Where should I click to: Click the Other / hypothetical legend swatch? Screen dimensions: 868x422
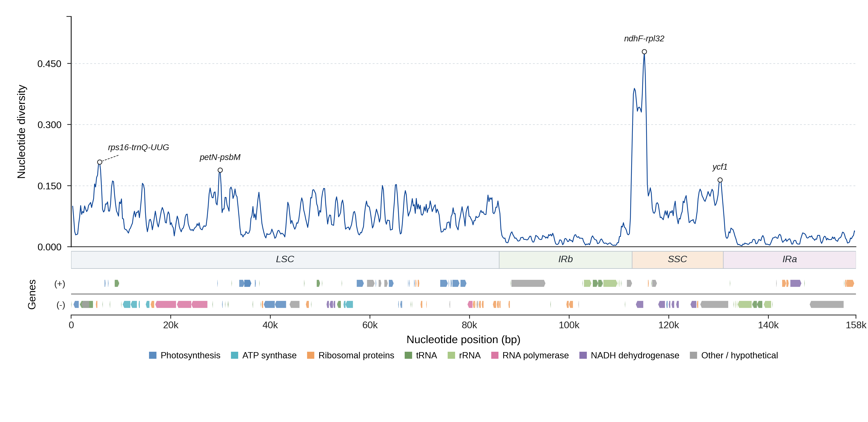693,355
